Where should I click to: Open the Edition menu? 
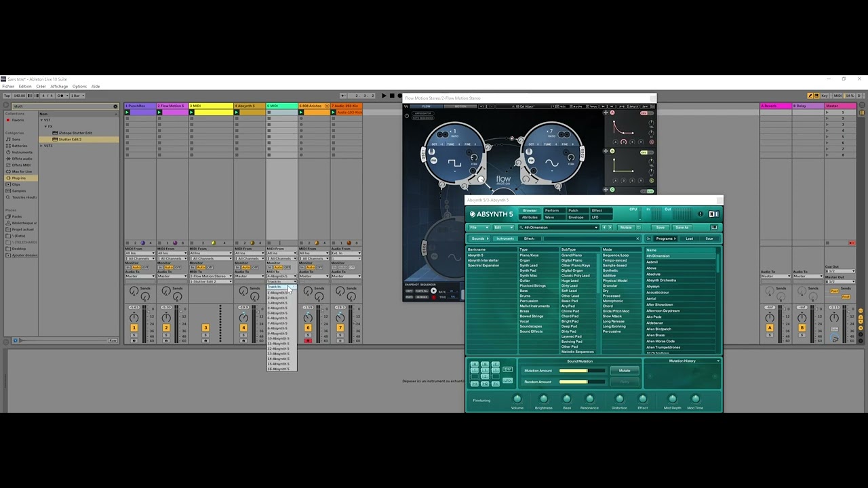tap(25, 87)
